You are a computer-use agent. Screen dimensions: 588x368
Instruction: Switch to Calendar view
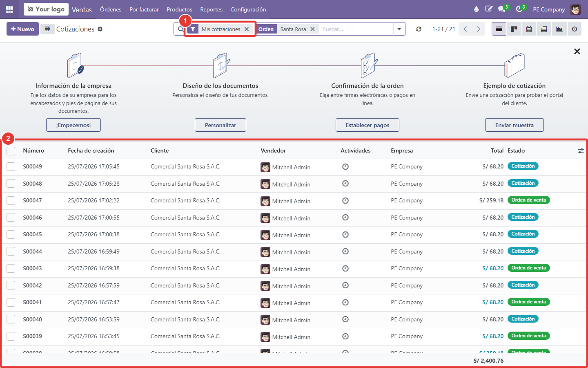pyautogui.click(x=529, y=29)
